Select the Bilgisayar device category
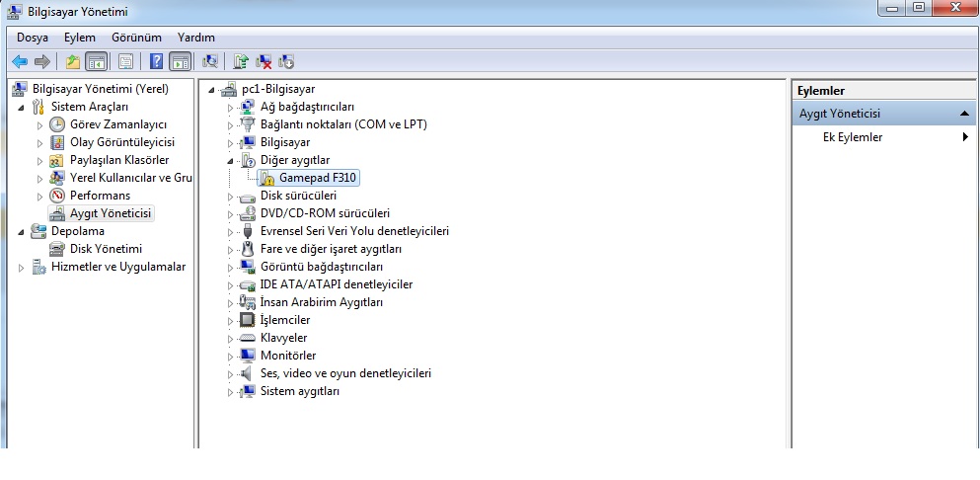980x480 pixels. pyautogui.click(x=285, y=142)
